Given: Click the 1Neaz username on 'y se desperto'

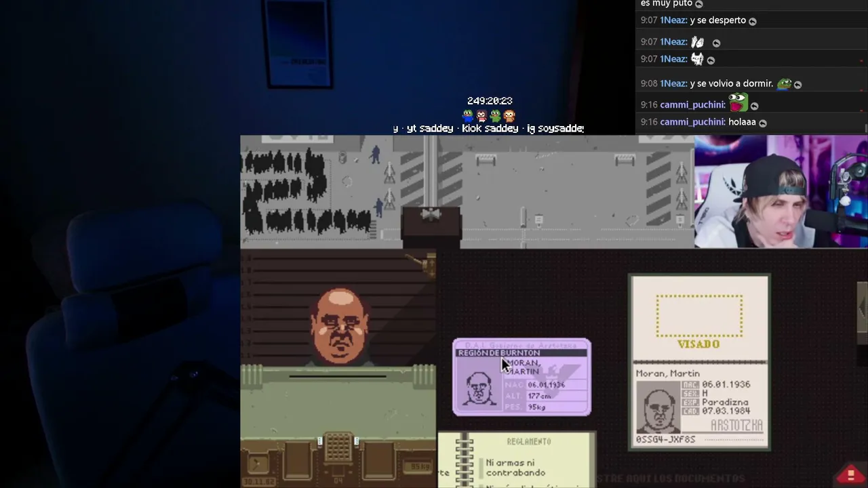Looking at the screenshot, I should coord(673,20).
